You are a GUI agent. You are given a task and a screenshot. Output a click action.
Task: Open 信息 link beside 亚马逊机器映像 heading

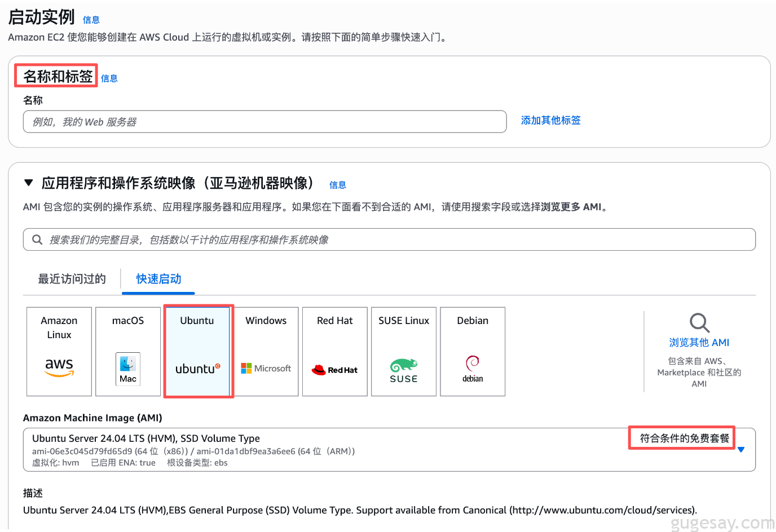(x=338, y=185)
